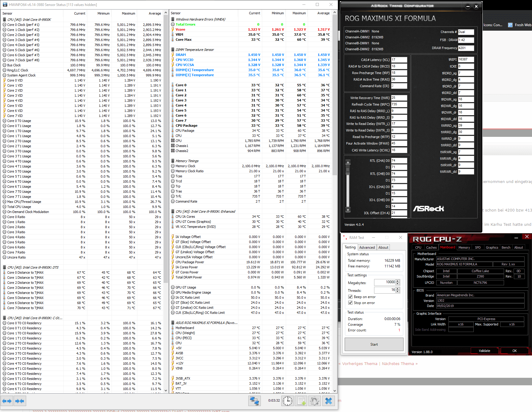Click the lightning icon beside CPU Package Power
532x412 pixels.
[173, 262]
